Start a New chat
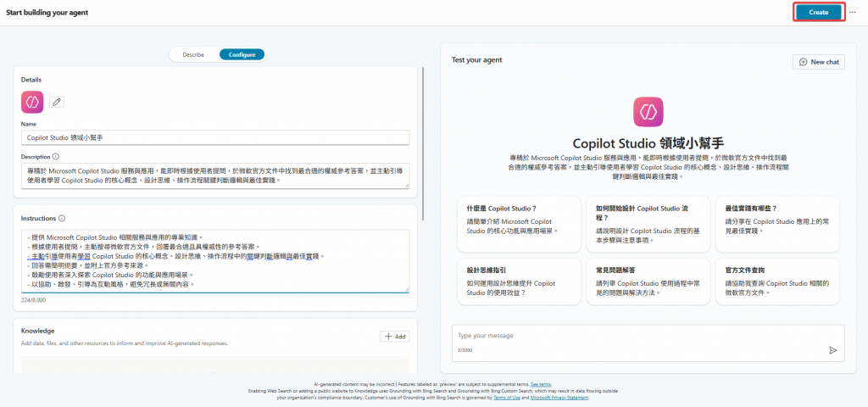Screen dimensions: 868x407 819,62
